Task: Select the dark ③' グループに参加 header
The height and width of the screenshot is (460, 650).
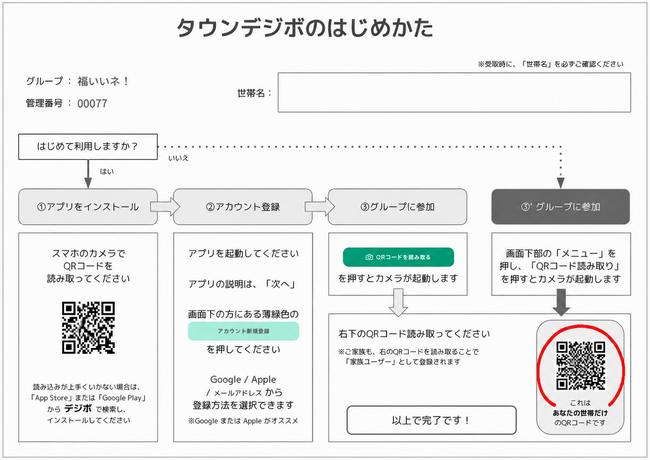Action: pyautogui.click(x=560, y=207)
